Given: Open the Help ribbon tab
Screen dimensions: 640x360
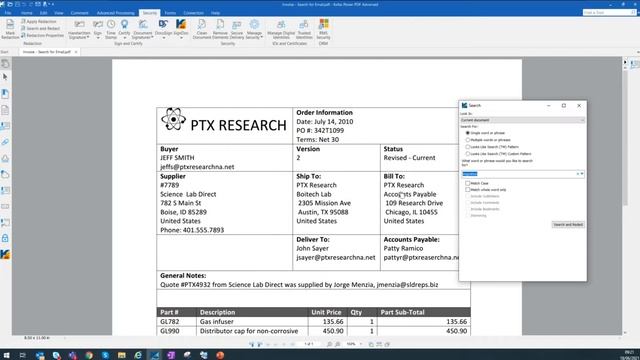Looking at the screenshot, I should [216, 13].
